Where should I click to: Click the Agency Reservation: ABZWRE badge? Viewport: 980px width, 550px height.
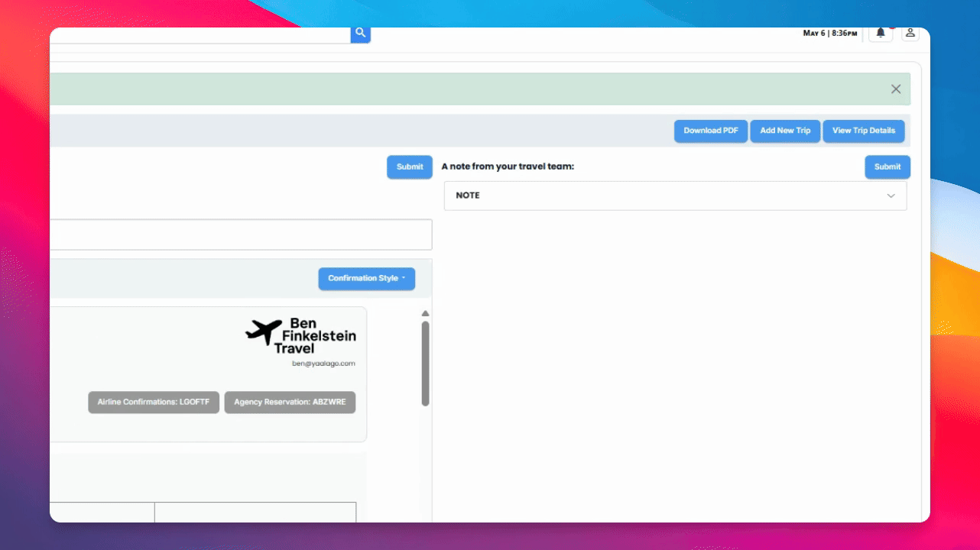pos(290,403)
